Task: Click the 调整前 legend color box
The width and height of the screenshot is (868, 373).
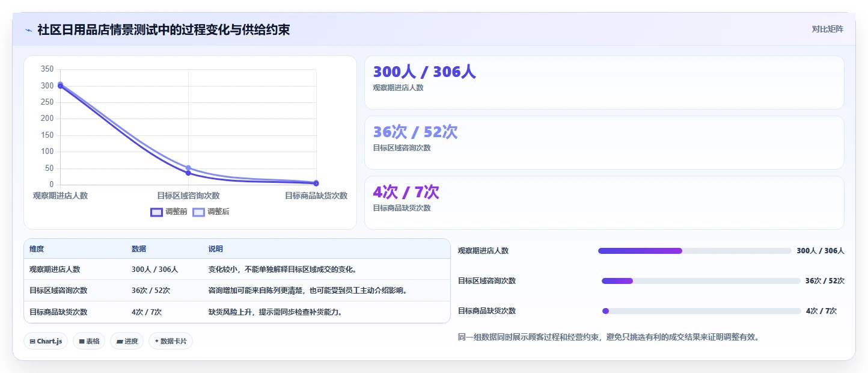Action: point(156,212)
